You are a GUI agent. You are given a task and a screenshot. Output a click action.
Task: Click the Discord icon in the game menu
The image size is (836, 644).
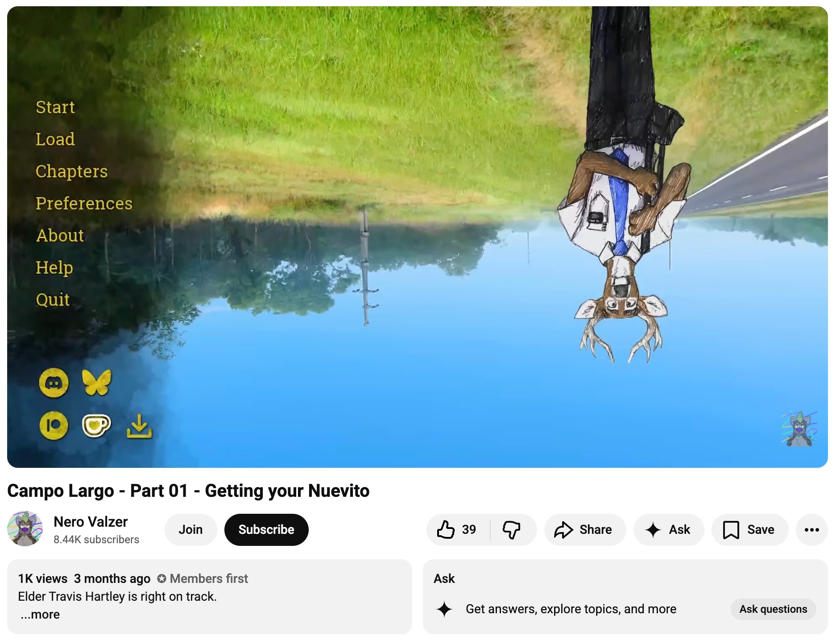tap(54, 383)
